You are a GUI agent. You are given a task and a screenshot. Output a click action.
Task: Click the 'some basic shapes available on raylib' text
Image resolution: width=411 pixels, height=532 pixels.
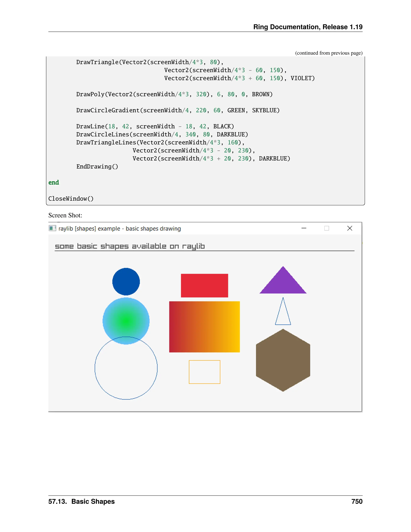(130, 246)
